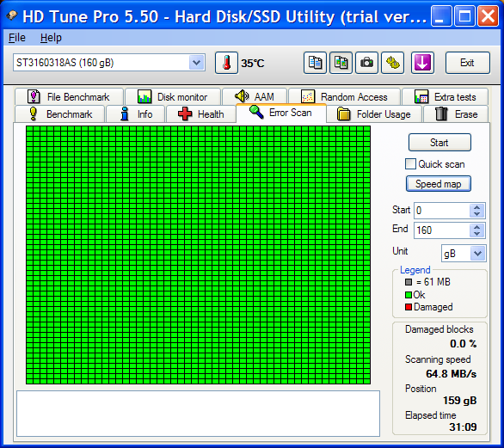This screenshot has width=504, height=448.
Task: Click the Start position input field
Action: click(x=442, y=211)
